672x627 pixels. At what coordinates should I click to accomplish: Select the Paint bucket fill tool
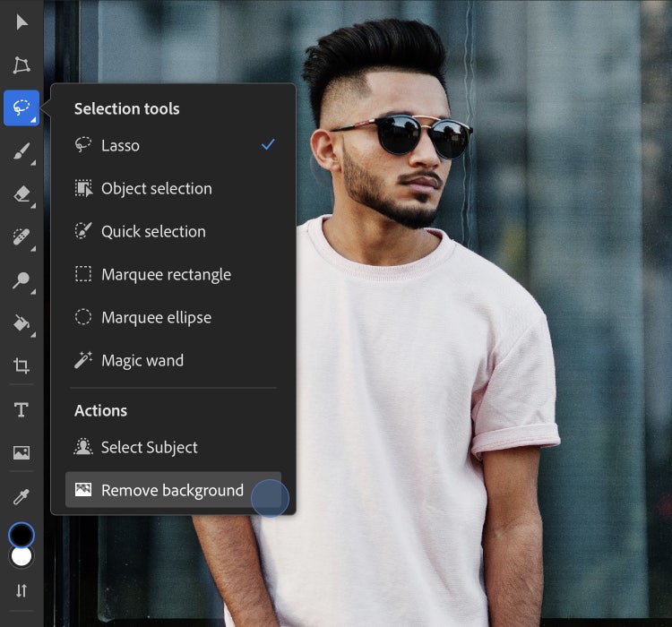(x=22, y=322)
